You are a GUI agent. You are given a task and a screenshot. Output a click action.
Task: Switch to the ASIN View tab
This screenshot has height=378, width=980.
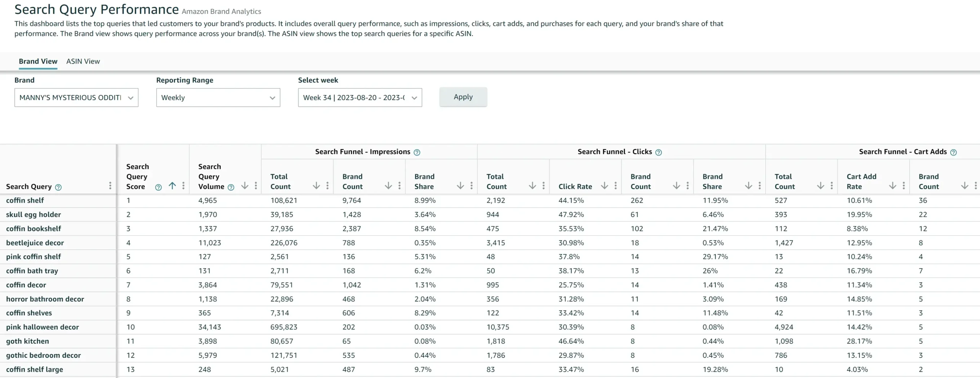pyautogui.click(x=83, y=61)
